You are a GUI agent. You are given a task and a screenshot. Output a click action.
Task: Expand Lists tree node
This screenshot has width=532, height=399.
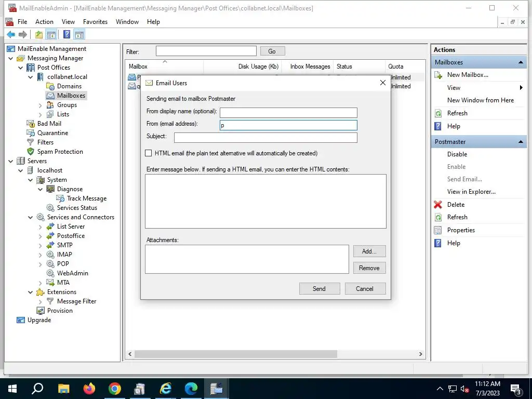[x=41, y=115]
